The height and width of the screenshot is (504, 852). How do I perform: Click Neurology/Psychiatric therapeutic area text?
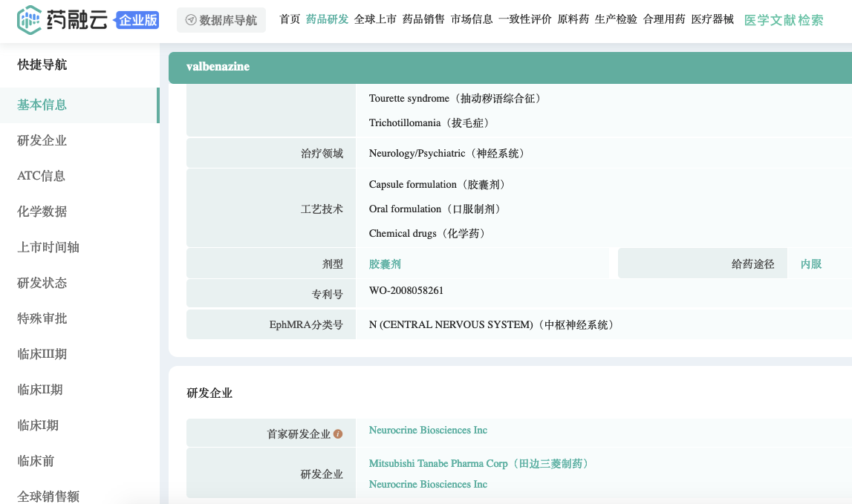[x=448, y=153]
